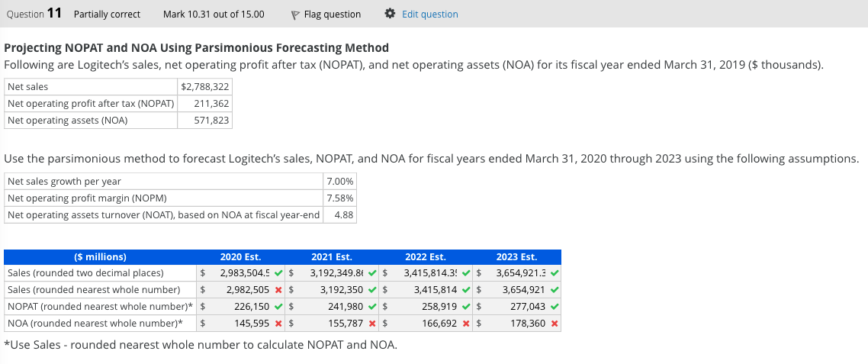This screenshot has height=364, width=868.
Task: Click the red X next to 166,692
Action: [x=465, y=323]
